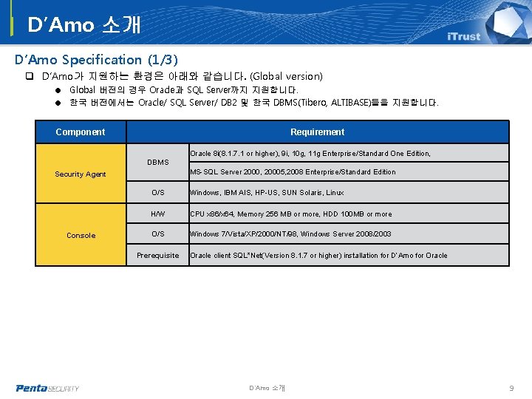Select the "Oracle client SQL*Net" row

tap(349, 255)
